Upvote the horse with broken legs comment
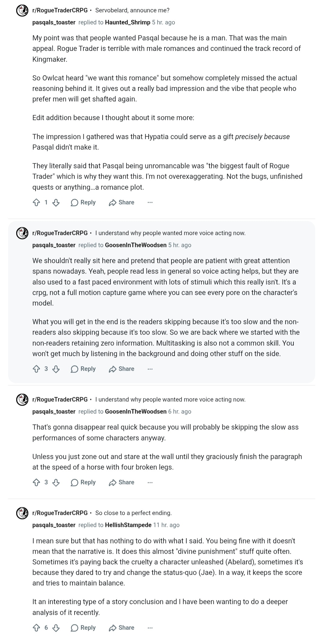 36,482
